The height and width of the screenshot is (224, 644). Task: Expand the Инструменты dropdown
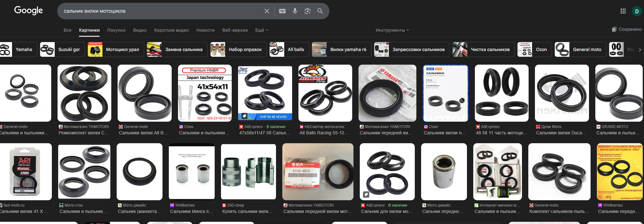point(392,30)
